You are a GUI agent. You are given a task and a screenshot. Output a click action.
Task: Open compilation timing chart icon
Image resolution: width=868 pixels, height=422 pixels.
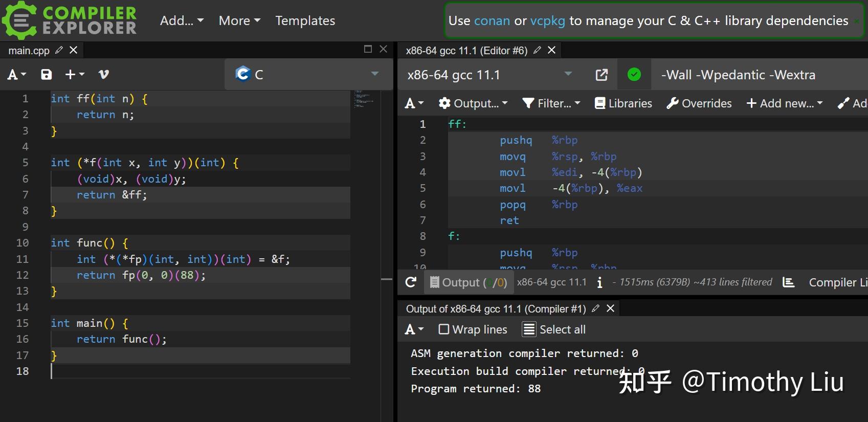tap(789, 282)
